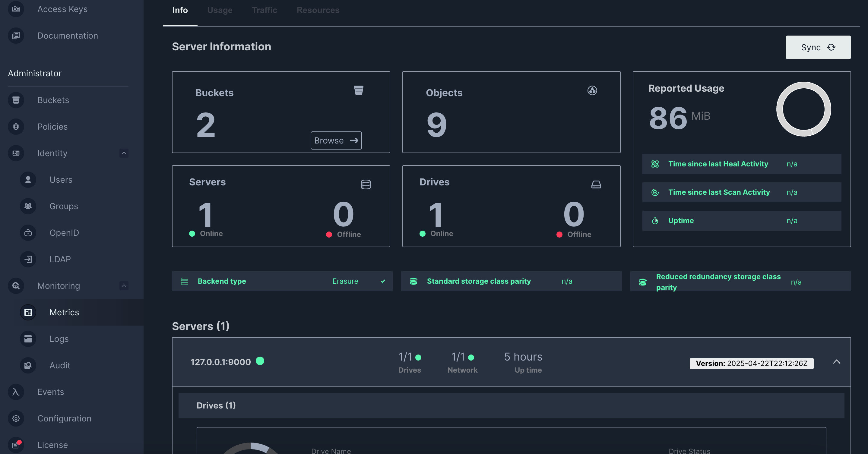This screenshot has height=454, width=868.
Task: Click Browse button in Buckets card
Action: [336, 140]
